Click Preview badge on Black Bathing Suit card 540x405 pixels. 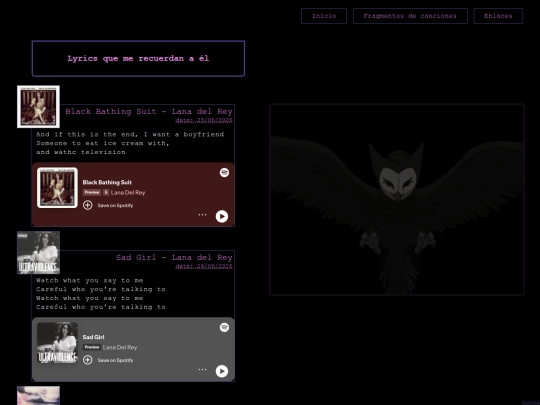tap(92, 192)
